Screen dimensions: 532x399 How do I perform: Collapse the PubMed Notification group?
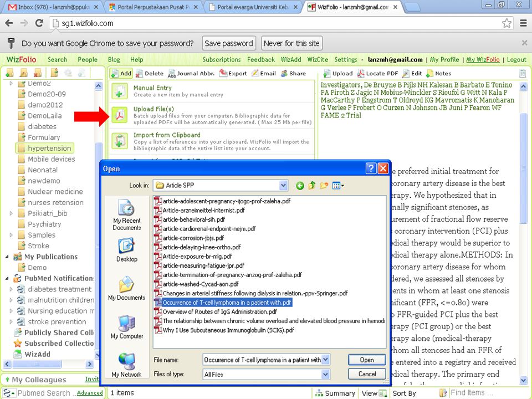[x=7, y=278]
